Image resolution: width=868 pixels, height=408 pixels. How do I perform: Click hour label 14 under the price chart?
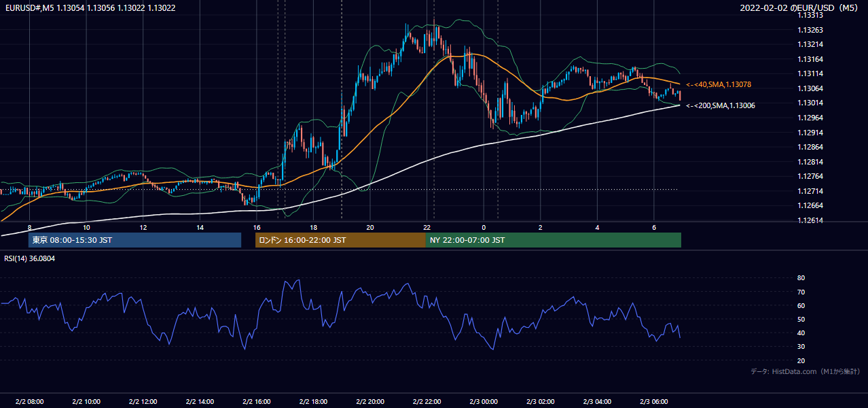[200, 227]
